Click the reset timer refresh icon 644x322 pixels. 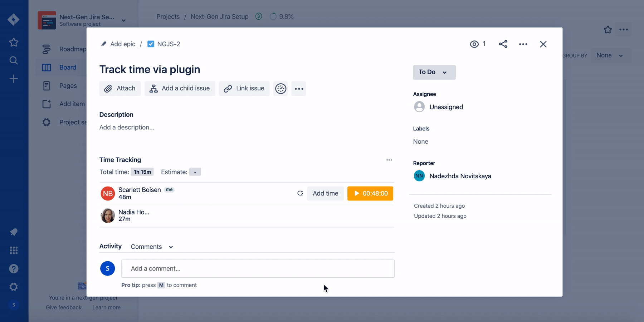click(x=300, y=193)
